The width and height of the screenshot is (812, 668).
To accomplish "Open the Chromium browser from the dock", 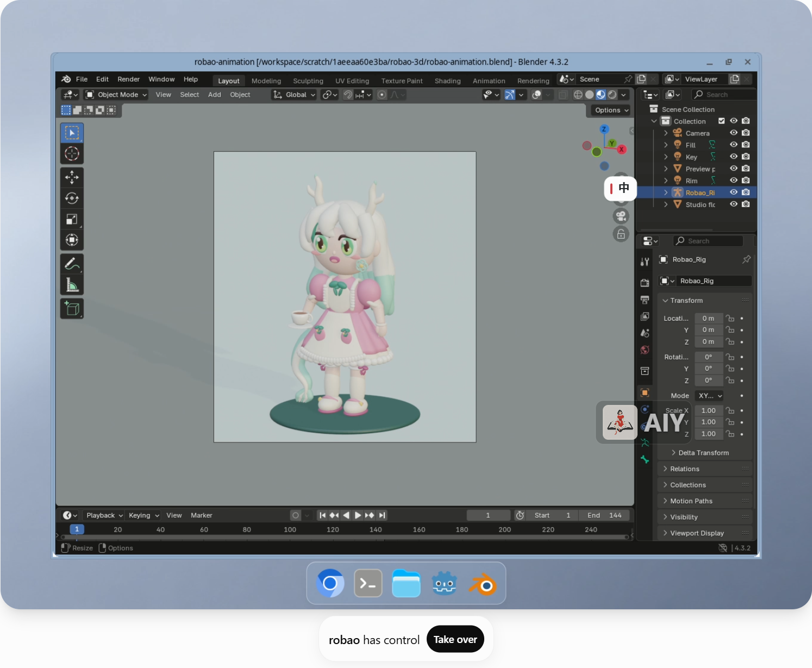I will (330, 584).
